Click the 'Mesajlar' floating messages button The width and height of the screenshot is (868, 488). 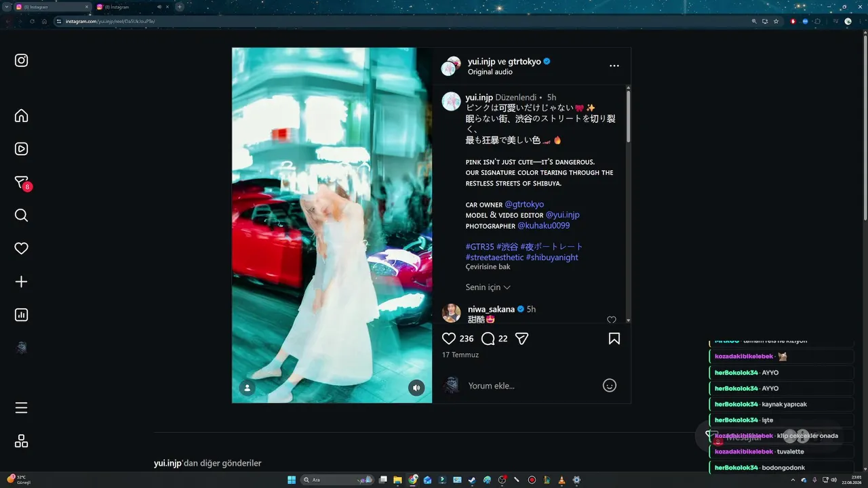click(768, 437)
